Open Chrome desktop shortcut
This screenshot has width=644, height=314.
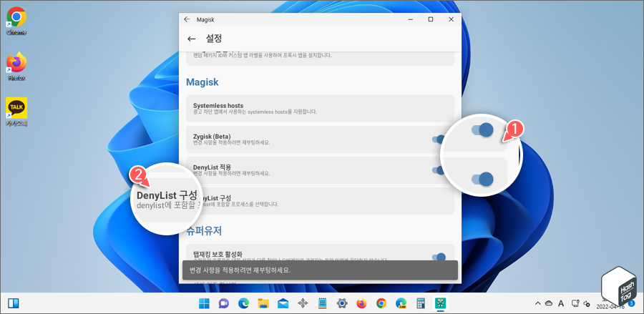coord(16,21)
